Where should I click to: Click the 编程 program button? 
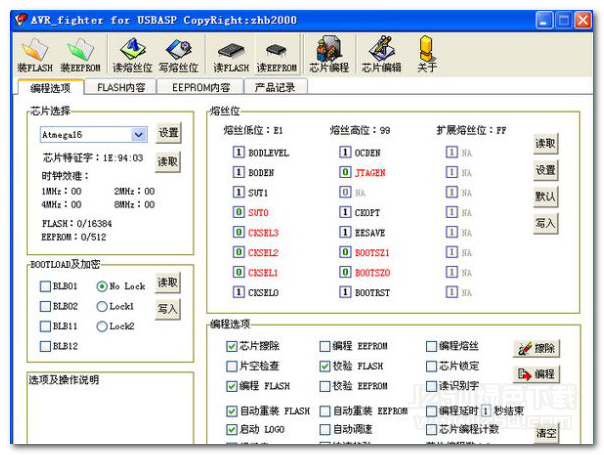(x=536, y=374)
